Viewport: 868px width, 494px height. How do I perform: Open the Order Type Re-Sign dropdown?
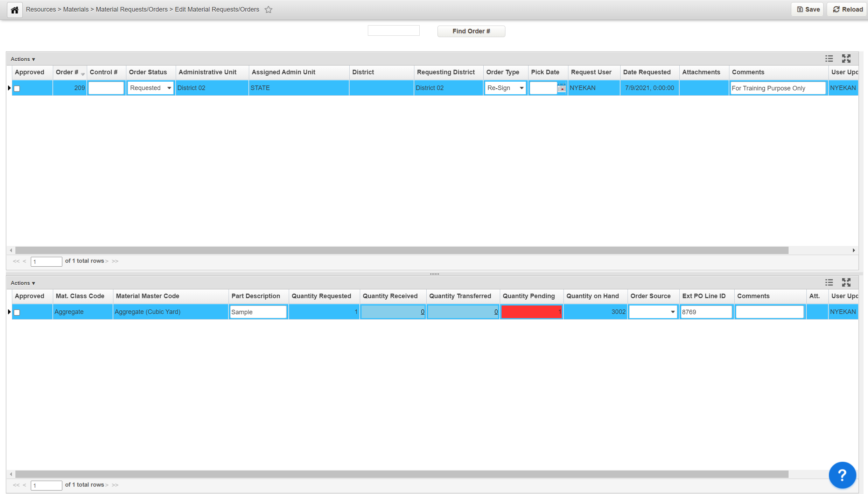click(505, 88)
